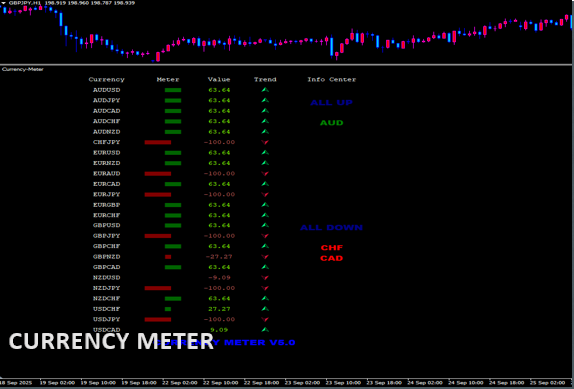Click the up trend arrow for GBPUSD

tap(265, 225)
